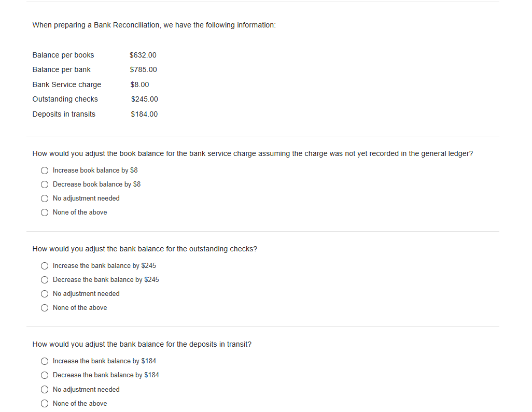Select 'Decrease book balance by $8'

45,184
